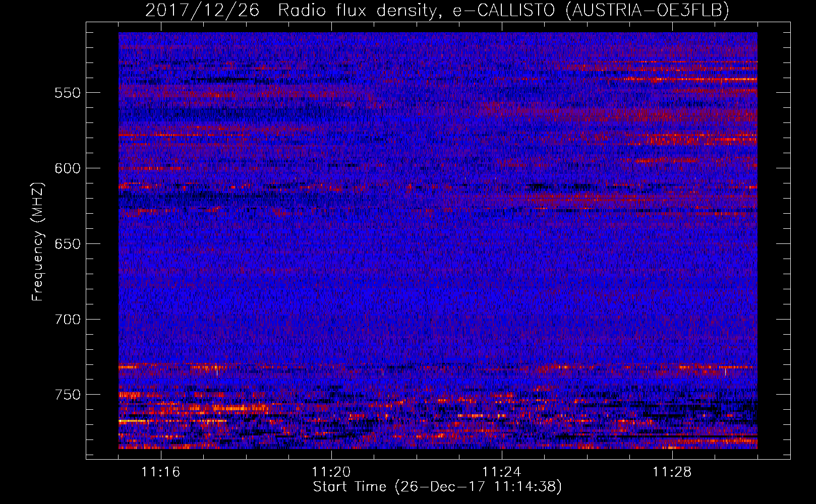Click the 750 frequency tick label
816x504 pixels.
point(68,395)
